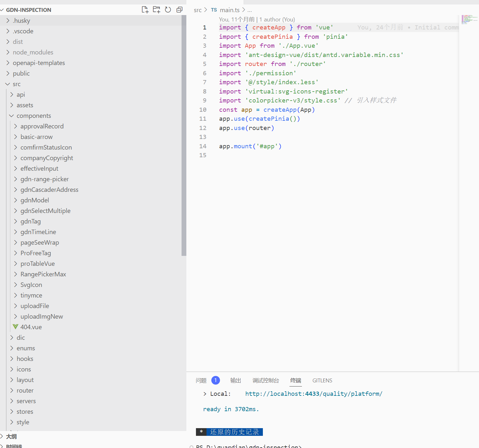Collapse all folders using the collapse icon
Screen dimensions: 479x448
point(180,10)
